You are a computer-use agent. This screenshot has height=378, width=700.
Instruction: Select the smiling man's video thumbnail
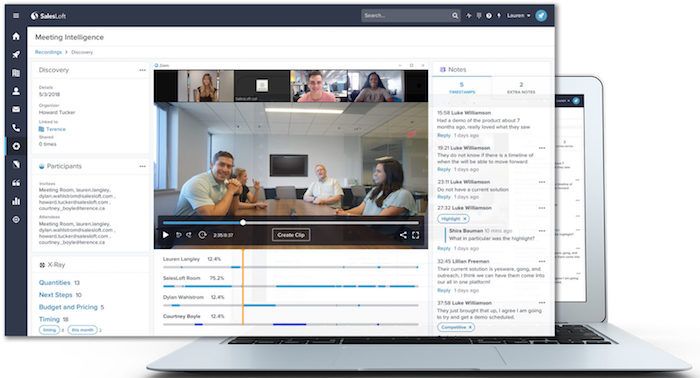pos(319,86)
